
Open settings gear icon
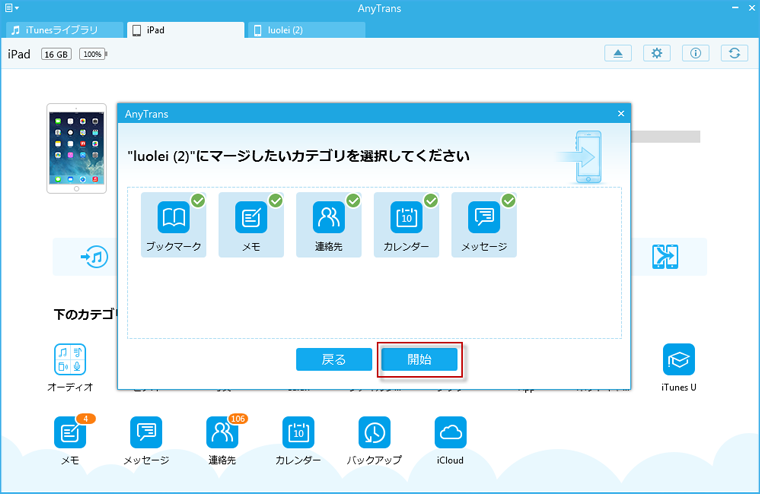point(657,53)
